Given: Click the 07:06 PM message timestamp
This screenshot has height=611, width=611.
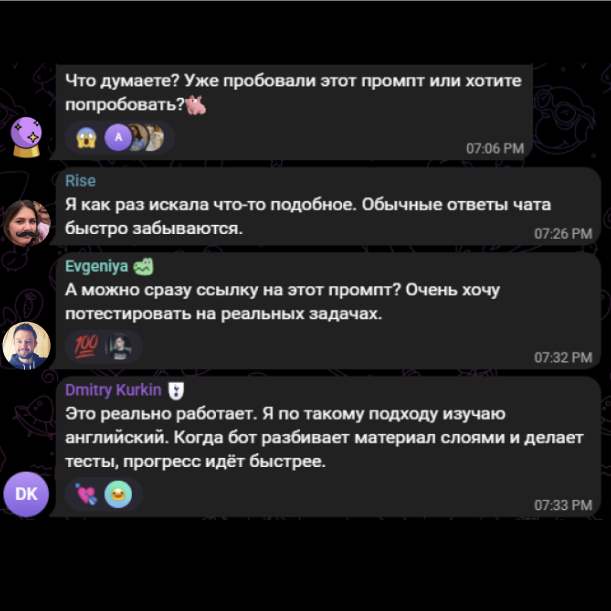Looking at the screenshot, I should tap(495, 148).
